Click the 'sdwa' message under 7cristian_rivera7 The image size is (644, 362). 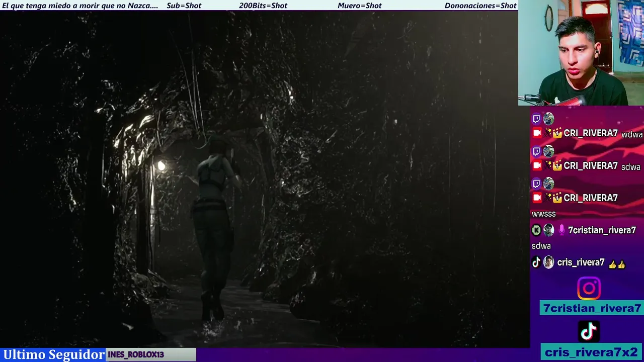click(541, 246)
